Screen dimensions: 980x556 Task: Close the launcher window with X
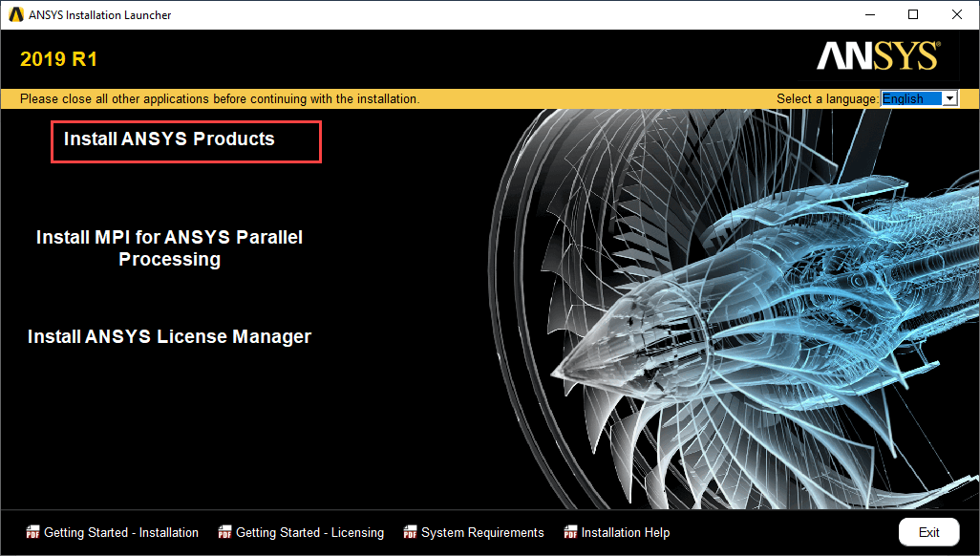click(x=957, y=14)
